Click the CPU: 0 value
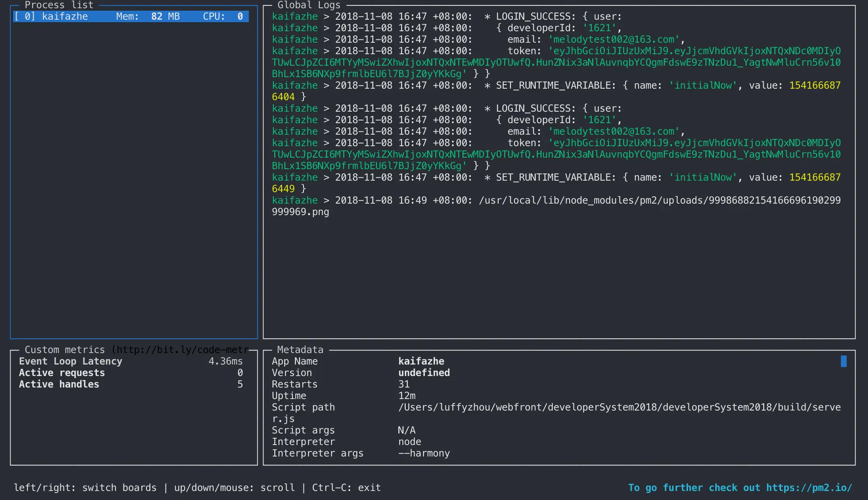The image size is (868, 500). pyautogui.click(x=223, y=16)
